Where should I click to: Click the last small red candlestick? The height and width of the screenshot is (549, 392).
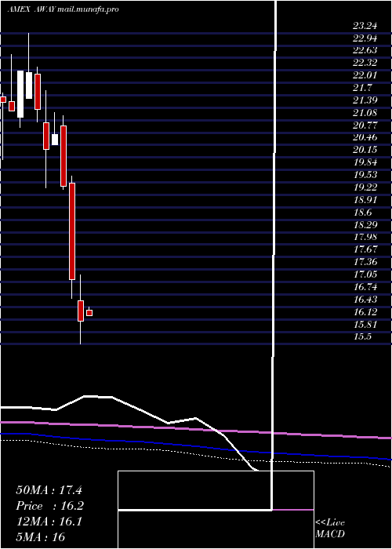pos(89,313)
